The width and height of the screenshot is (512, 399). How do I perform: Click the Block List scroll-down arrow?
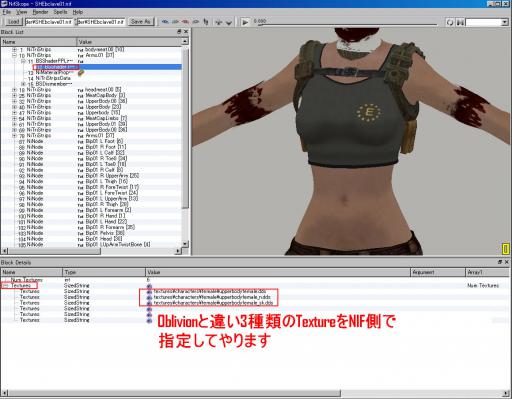tap(186, 244)
